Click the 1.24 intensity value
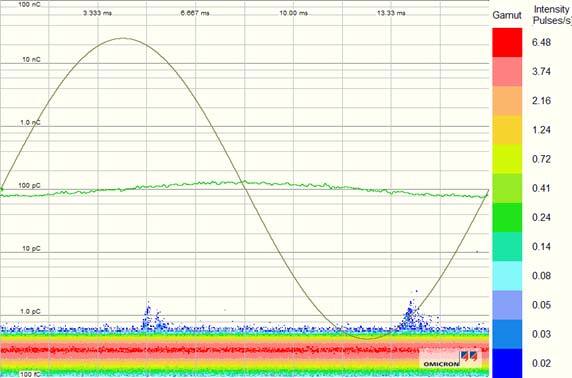Viewport: 572px width, 378px height. pos(541,130)
